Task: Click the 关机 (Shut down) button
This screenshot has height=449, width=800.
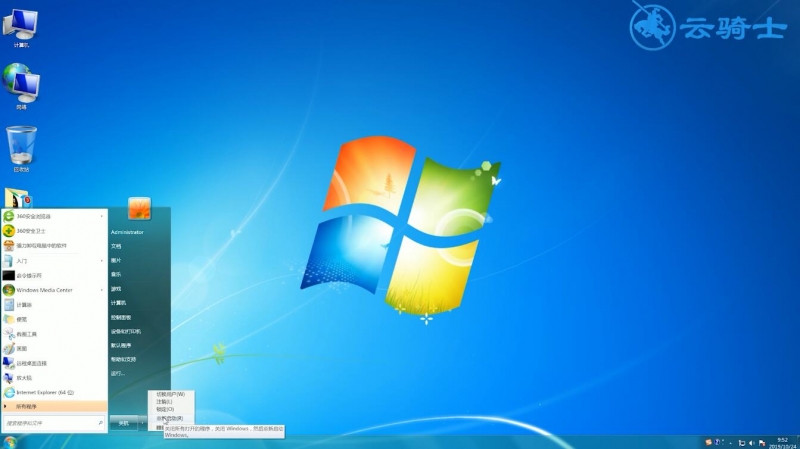Action: tap(124, 423)
